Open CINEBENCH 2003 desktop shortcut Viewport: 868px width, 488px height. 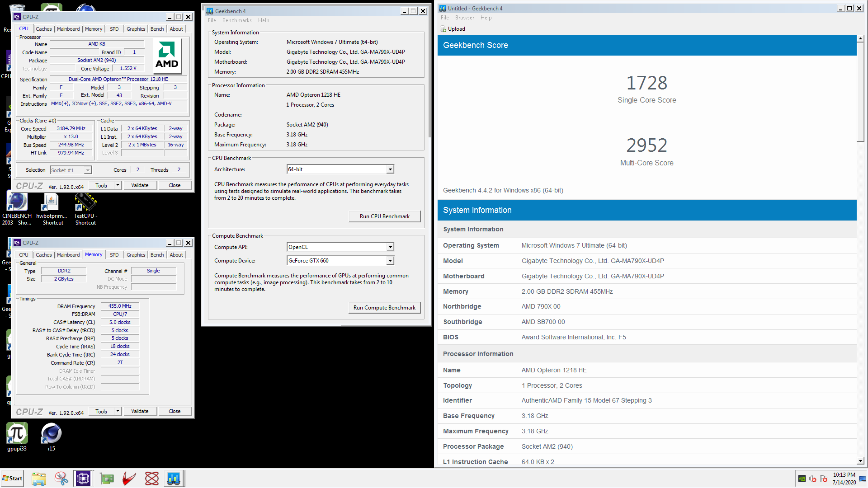17,208
